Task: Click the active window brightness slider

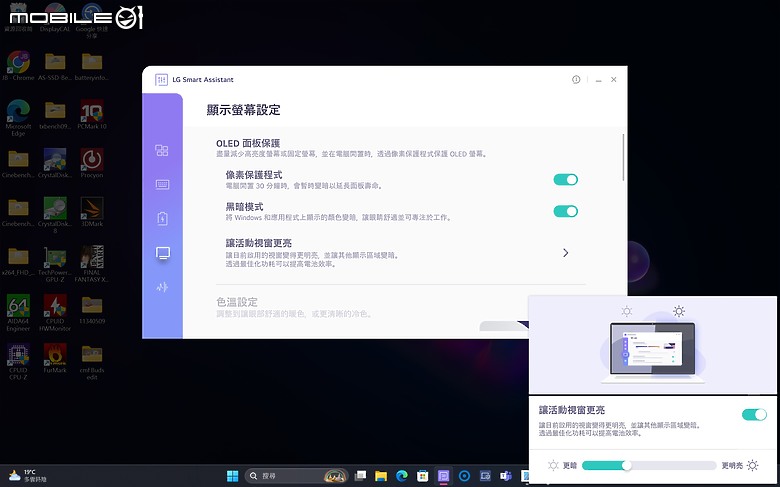Action: tap(649, 466)
